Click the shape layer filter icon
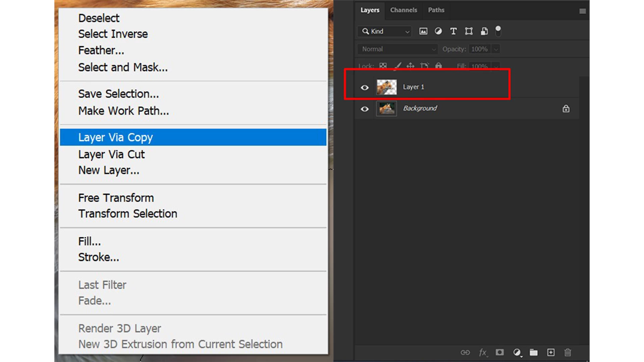Image resolution: width=644 pixels, height=362 pixels. click(469, 31)
